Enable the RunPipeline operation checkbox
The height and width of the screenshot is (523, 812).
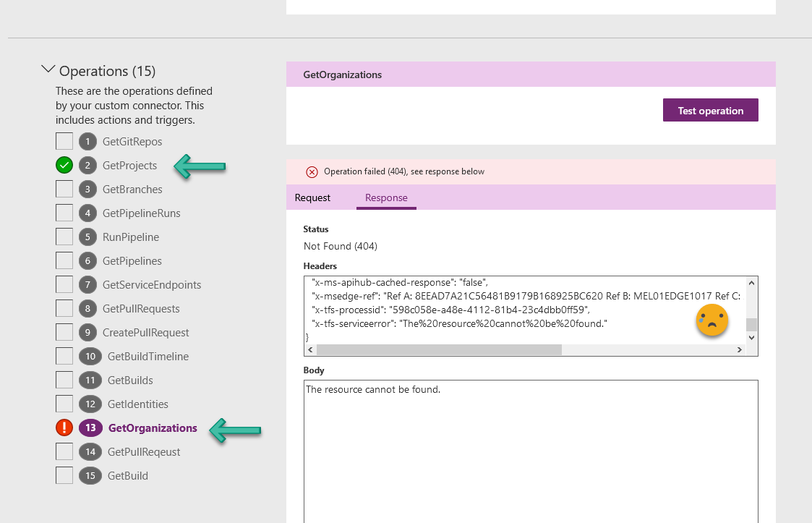[64, 237]
